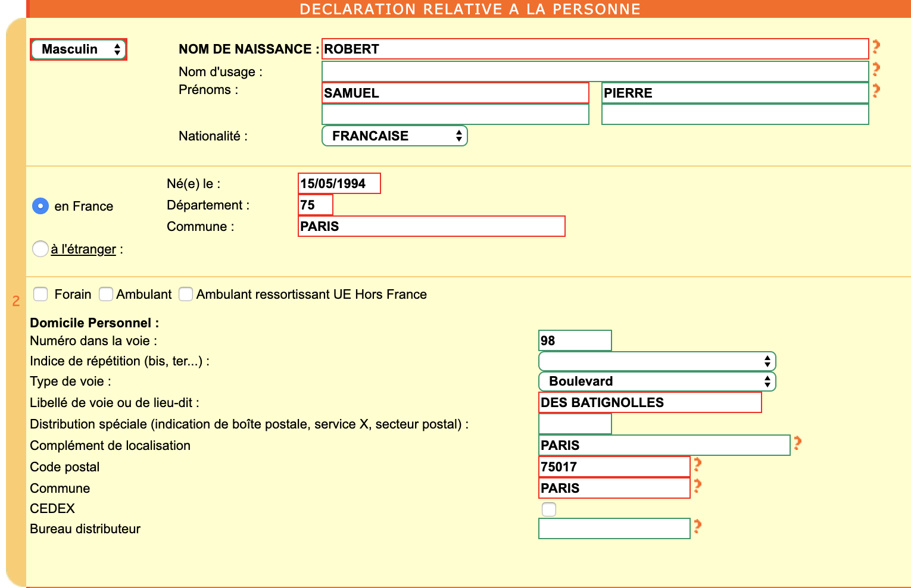Follow the 'à l'étranger' link
911x588 pixels.
(x=83, y=249)
